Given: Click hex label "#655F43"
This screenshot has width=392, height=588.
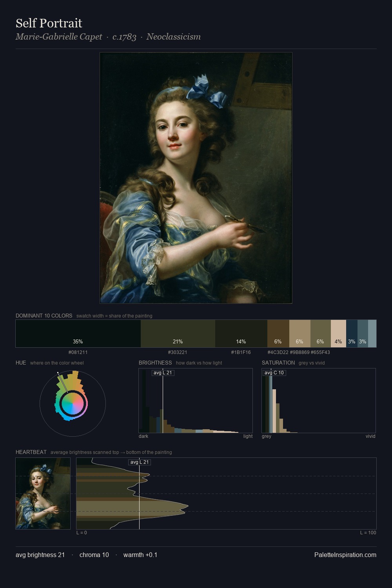Looking at the screenshot, I should 320,352.
